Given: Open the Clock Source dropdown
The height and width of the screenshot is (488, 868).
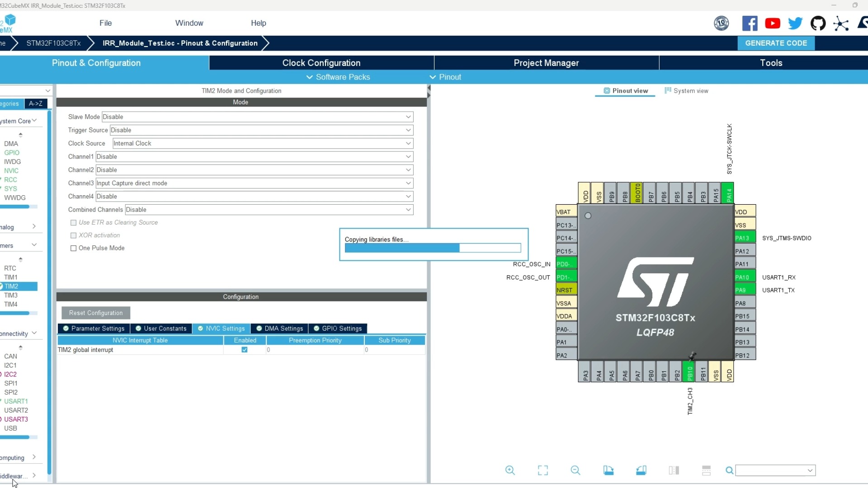Looking at the screenshot, I should [262, 143].
